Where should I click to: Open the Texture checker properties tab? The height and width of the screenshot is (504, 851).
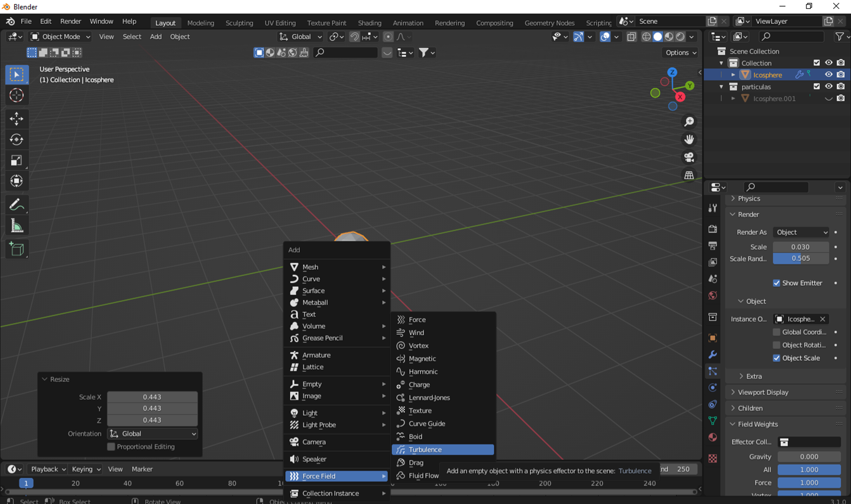[x=712, y=459]
